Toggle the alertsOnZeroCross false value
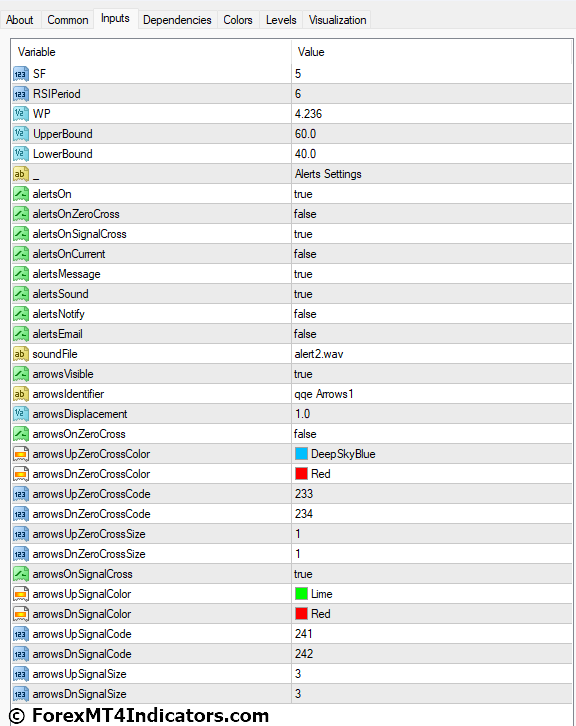The width and height of the screenshot is (576, 726). 305,214
